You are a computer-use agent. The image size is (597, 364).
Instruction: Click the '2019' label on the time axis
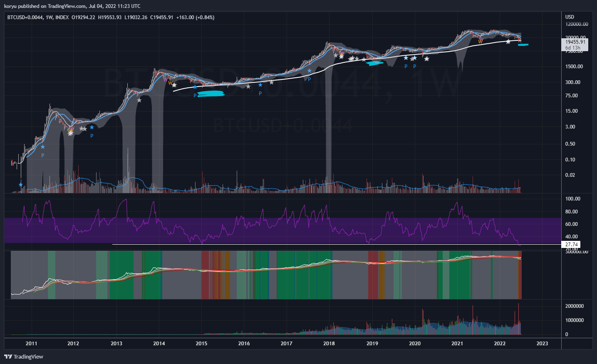[x=372, y=344]
